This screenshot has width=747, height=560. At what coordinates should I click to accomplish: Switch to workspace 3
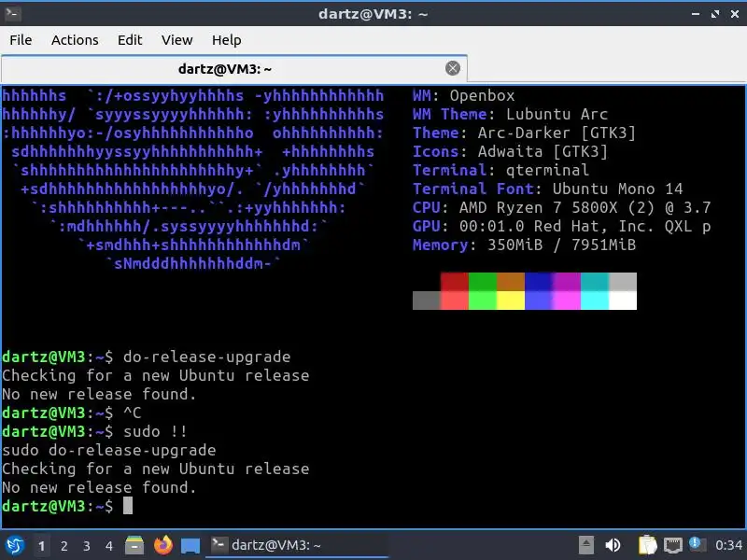(x=86, y=546)
